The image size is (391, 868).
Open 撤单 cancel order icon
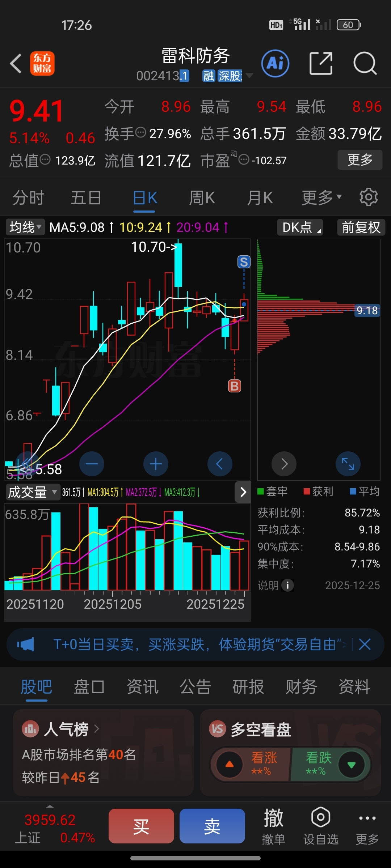coord(273,826)
